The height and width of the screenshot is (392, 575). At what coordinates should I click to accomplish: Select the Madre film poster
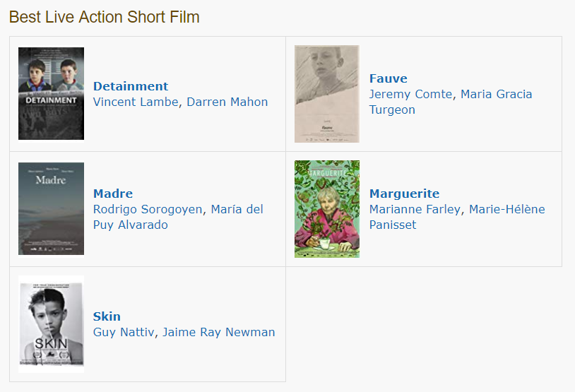(x=51, y=208)
